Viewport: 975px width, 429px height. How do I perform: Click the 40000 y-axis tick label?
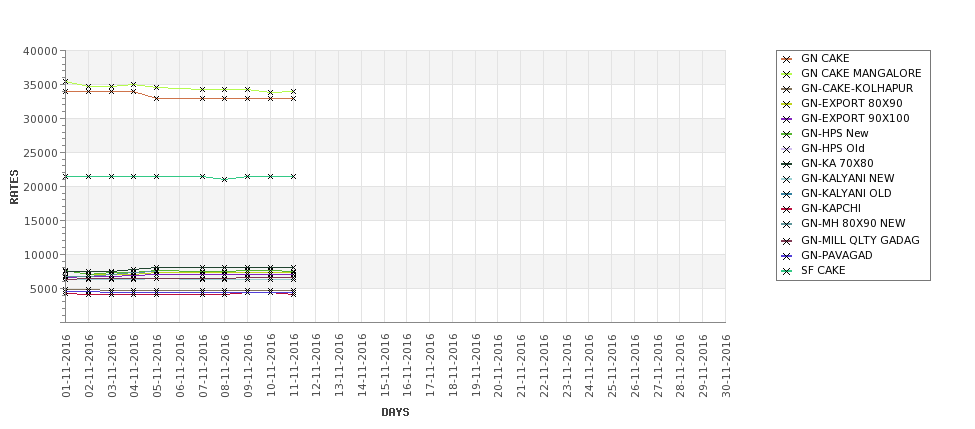point(40,51)
